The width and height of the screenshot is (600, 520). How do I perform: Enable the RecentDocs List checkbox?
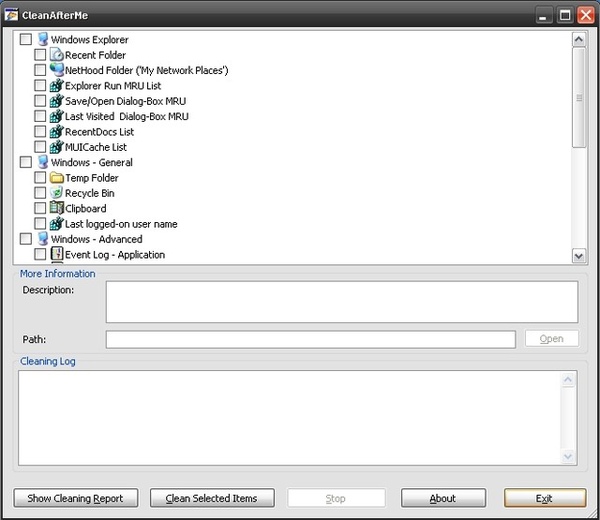(x=40, y=132)
